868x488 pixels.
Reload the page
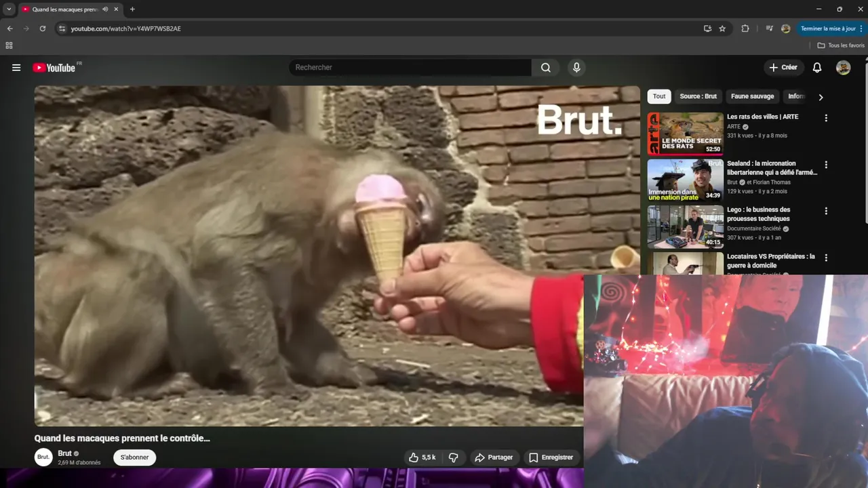pos(42,28)
